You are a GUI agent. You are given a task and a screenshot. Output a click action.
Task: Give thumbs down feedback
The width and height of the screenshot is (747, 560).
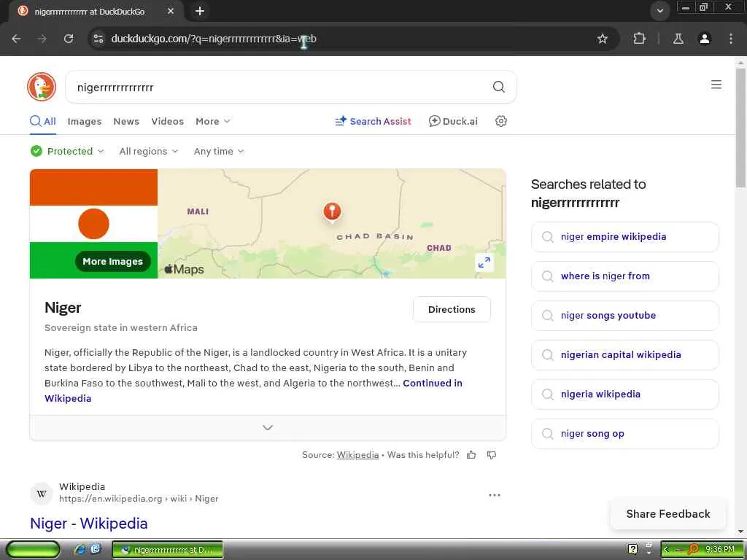click(x=492, y=455)
